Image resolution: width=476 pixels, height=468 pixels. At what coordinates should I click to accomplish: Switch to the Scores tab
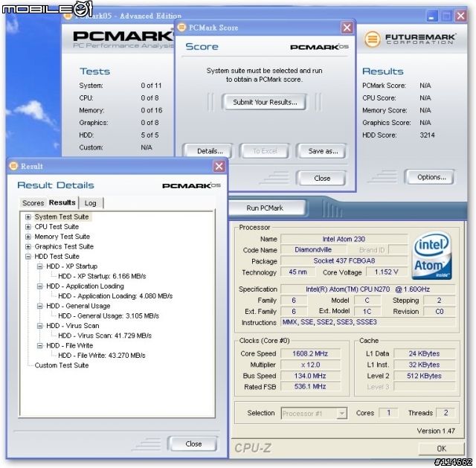click(33, 203)
